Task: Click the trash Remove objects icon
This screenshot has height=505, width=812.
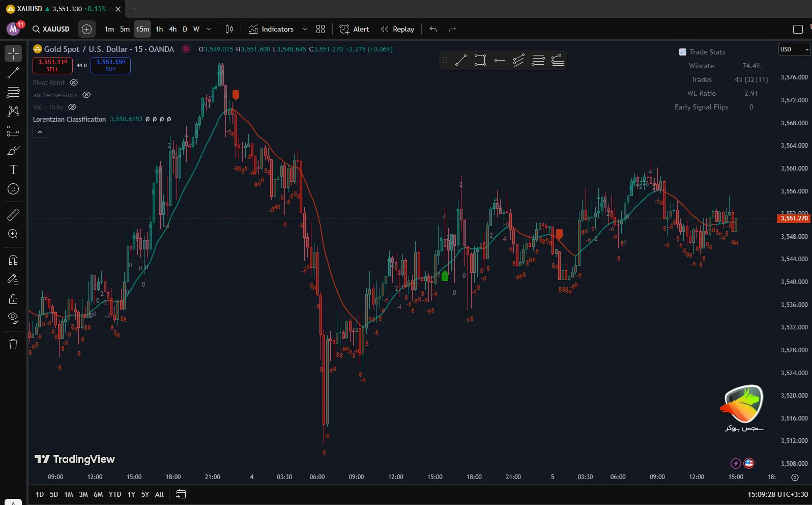Action: tap(13, 344)
